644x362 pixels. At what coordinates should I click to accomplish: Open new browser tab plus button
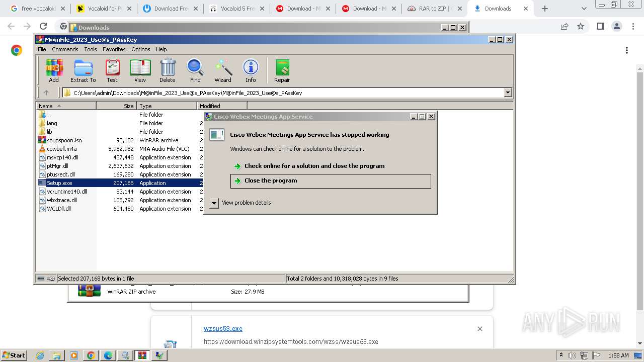coord(545,9)
